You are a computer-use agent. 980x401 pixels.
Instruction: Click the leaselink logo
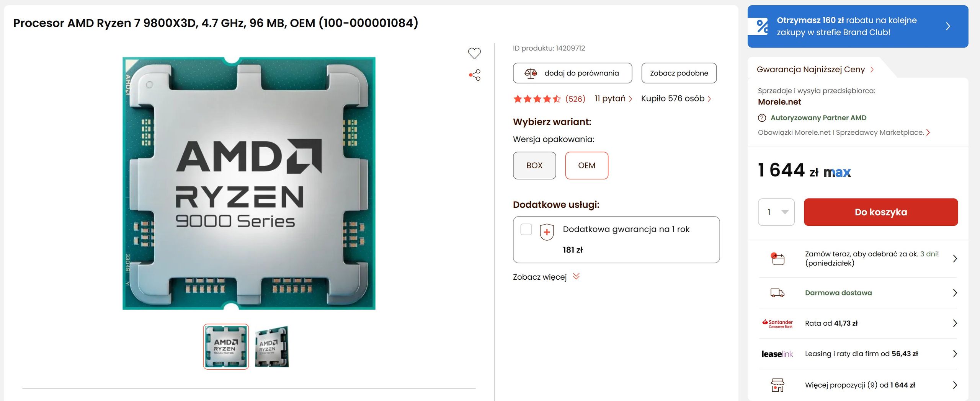click(777, 354)
